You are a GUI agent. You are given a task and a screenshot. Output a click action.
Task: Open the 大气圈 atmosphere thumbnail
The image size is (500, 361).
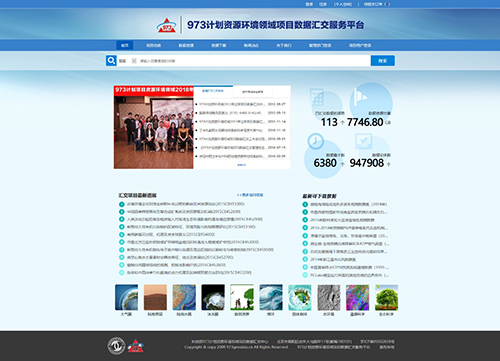pos(126,297)
